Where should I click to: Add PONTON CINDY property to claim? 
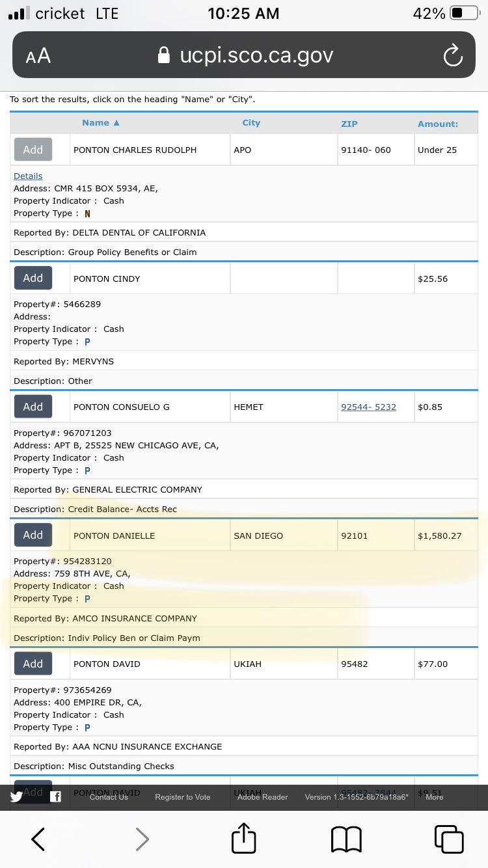pyautogui.click(x=33, y=278)
